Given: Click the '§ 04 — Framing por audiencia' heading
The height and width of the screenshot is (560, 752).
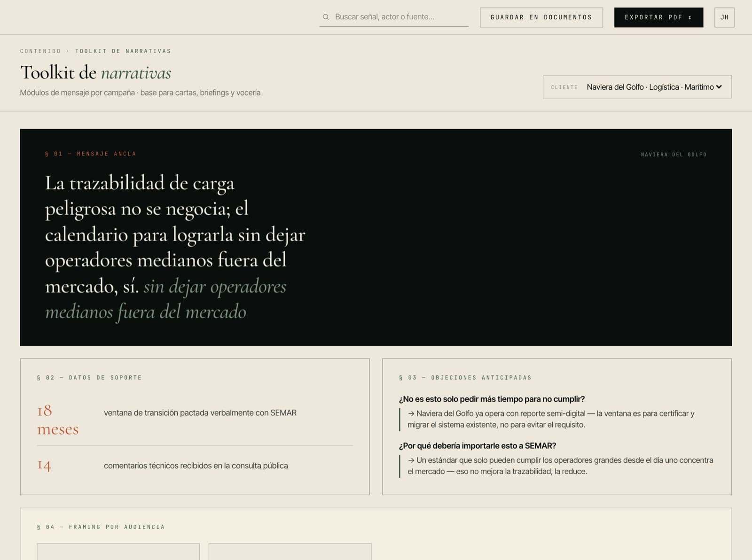Looking at the screenshot, I should click(101, 527).
